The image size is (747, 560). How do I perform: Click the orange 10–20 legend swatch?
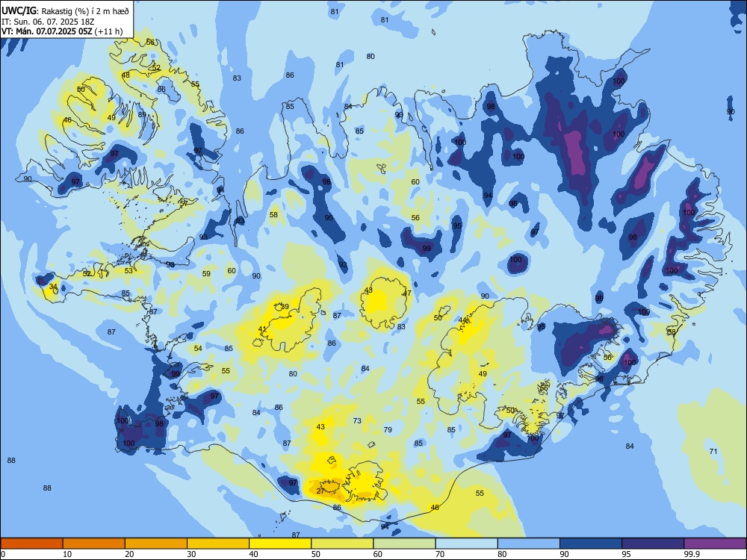tap(94, 544)
